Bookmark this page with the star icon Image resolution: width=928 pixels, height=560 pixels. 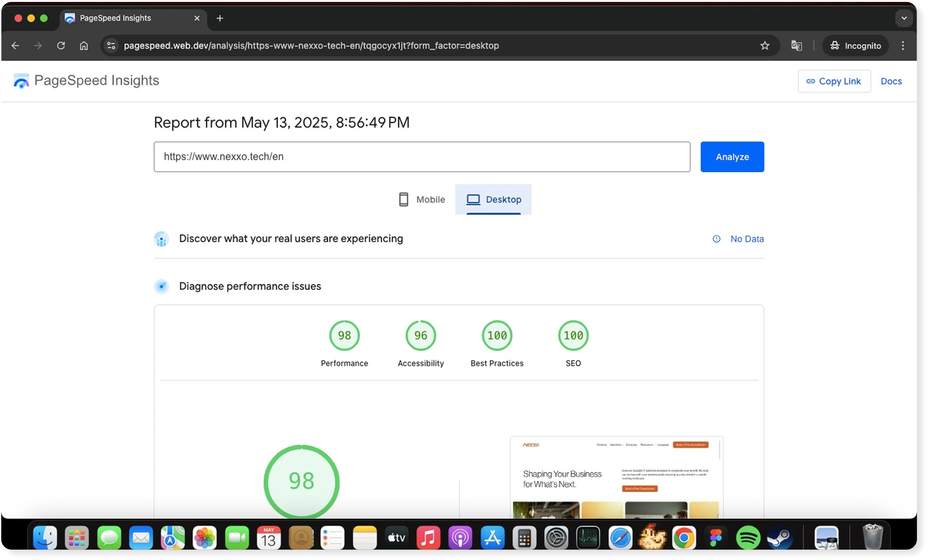[x=764, y=46]
